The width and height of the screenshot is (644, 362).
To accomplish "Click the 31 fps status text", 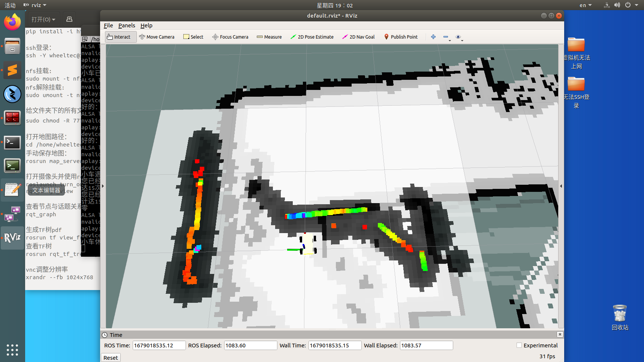I will pos(547,356).
